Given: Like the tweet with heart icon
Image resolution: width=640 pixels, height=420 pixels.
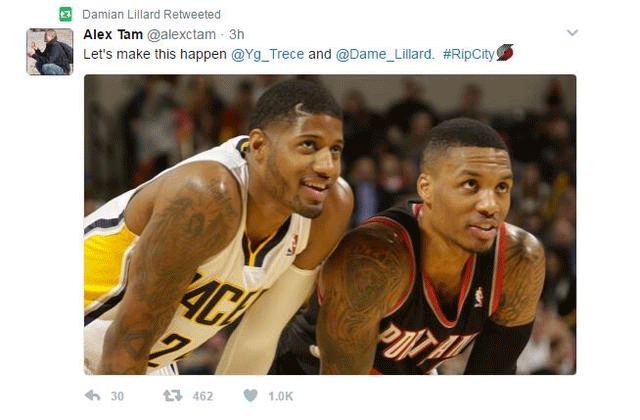Looking at the screenshot, I should pyautogui.click(x=251, y=395).
